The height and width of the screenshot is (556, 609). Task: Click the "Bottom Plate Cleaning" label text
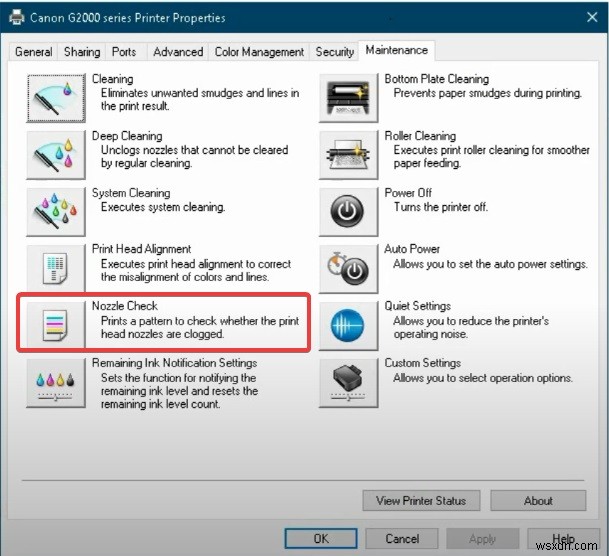click(x=437, y=79)
